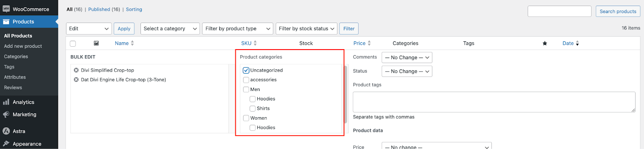This screenshot has height=149, width=644.
Task: Sort by SKU using sort arrows
Action: point(255,43)
